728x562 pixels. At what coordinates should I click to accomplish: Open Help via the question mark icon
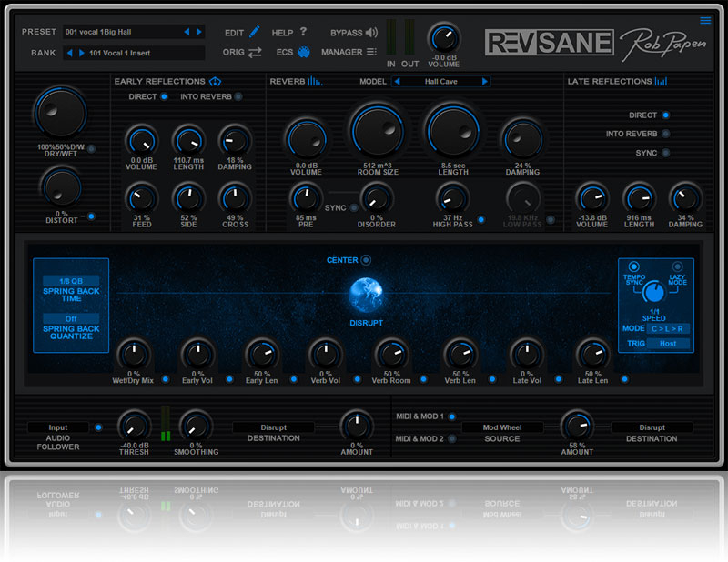[x=303, y=32]
